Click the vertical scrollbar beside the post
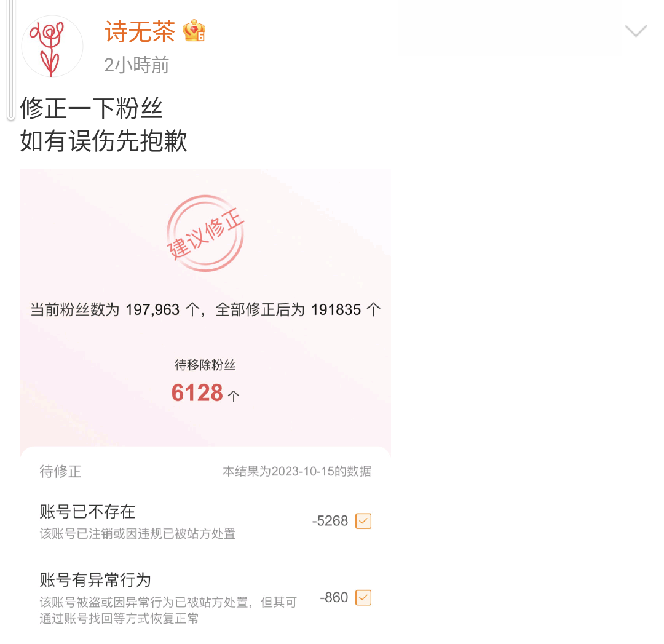Screen dimensions: 664x644 click(11, 60)
